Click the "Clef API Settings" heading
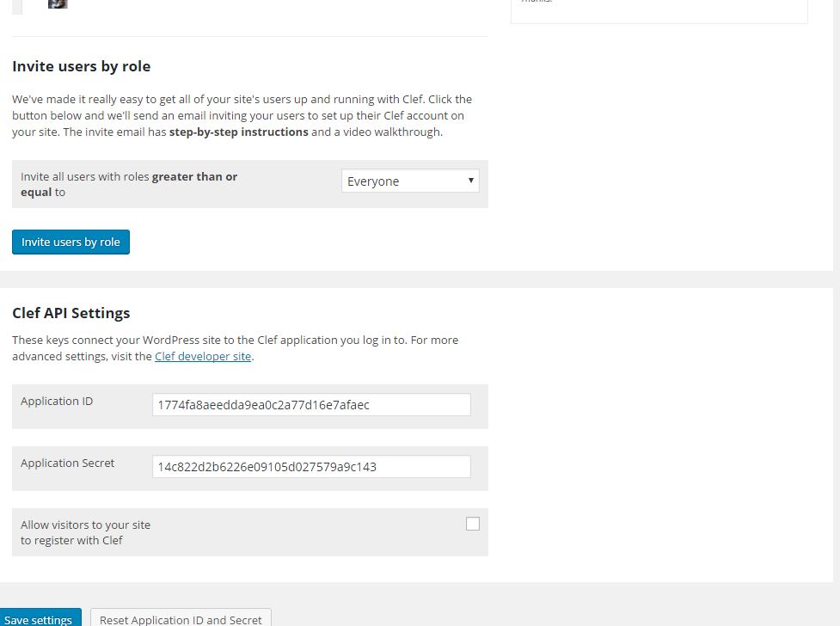This screenshot has height=626, width=840. point(71,312)
